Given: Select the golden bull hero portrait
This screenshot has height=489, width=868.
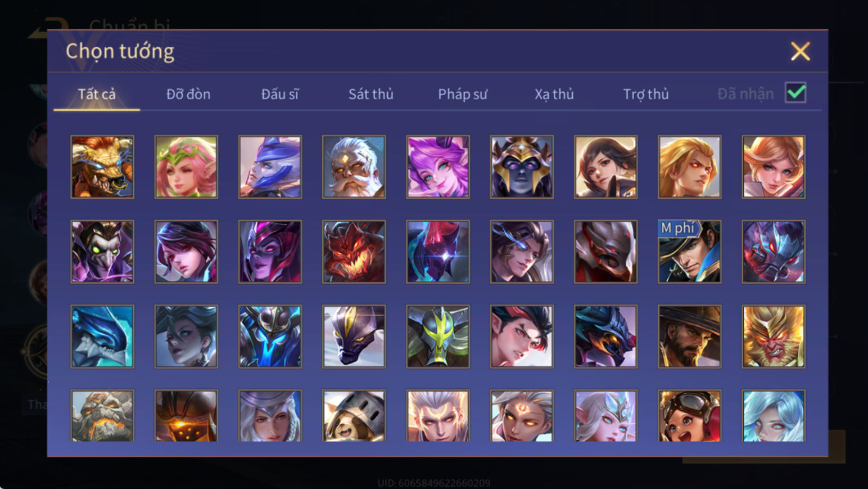Looking at the screenshot, I should click(x=102, y=167).
